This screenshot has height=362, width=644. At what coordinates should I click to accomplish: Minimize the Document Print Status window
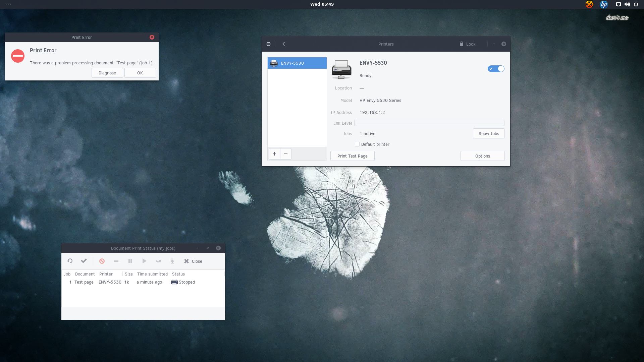point(197,248)
